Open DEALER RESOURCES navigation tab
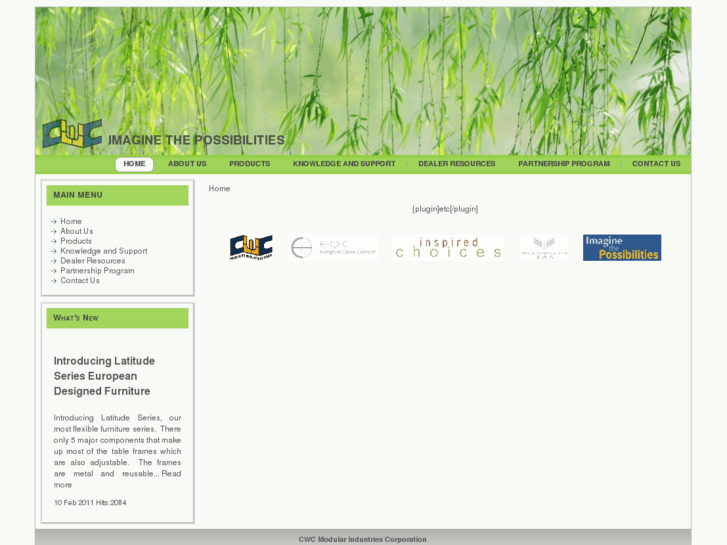727x545 pixels. [457, 164]
